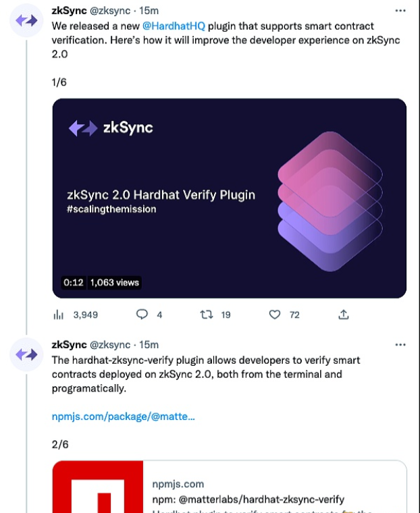Viewport: 420px width, 513px height.
Task: Open the npm hardhat-zksync-verify card title
Action: (x=248, y=500)
